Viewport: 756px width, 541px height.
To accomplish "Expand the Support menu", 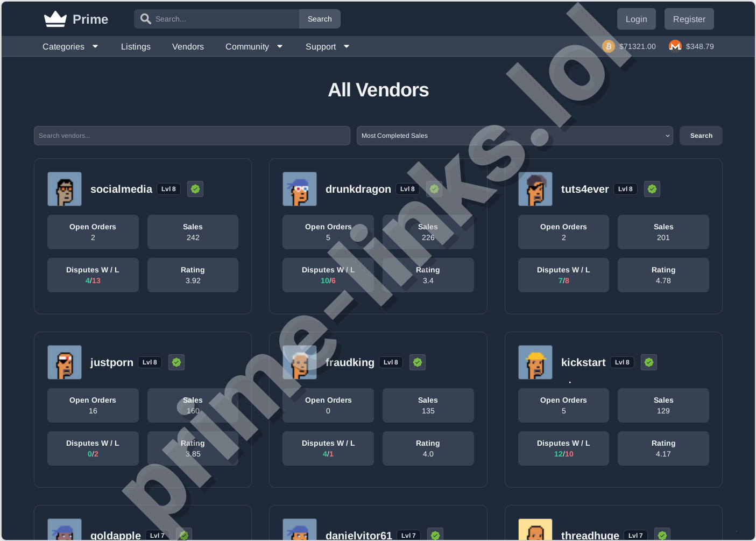I will click(327, 46).
